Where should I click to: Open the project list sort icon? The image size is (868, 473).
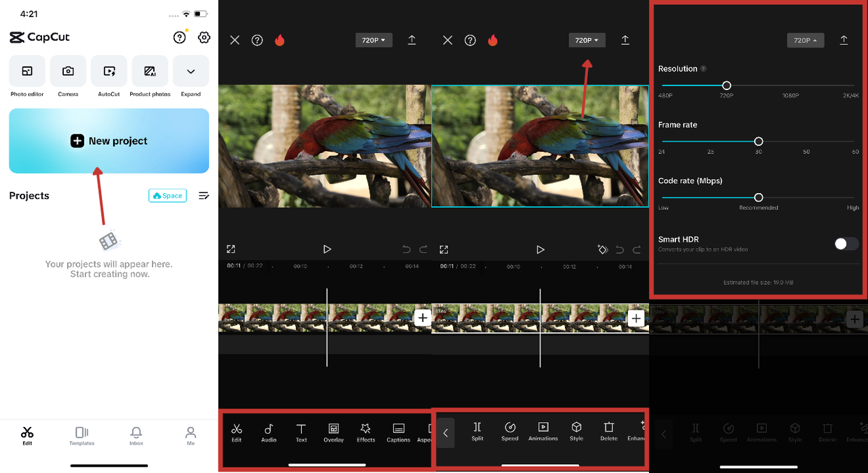[x=203, y=196]
